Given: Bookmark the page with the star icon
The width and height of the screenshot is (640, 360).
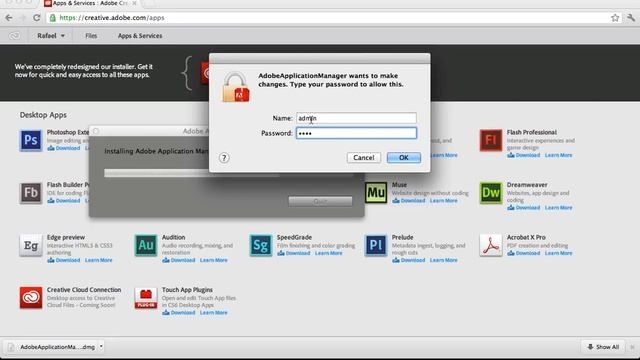Looking at the screenshot, I should [615, 18].
